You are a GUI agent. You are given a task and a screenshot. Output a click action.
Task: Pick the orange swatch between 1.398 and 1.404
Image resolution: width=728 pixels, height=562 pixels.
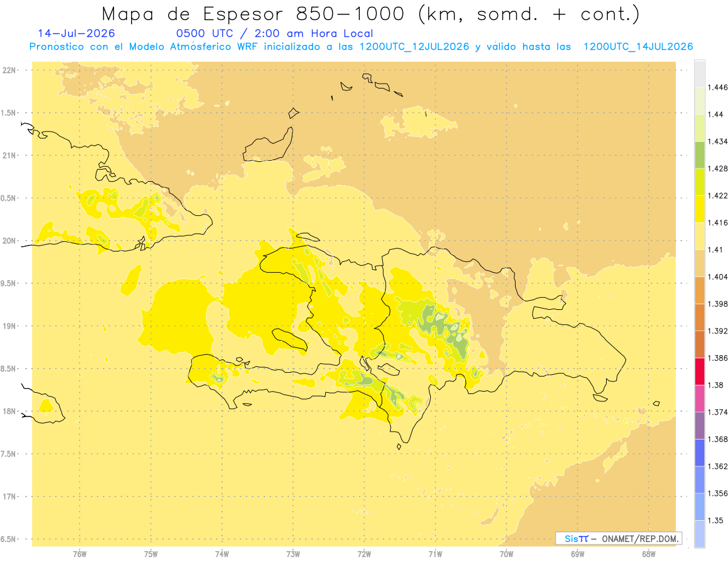coord(699,290)
